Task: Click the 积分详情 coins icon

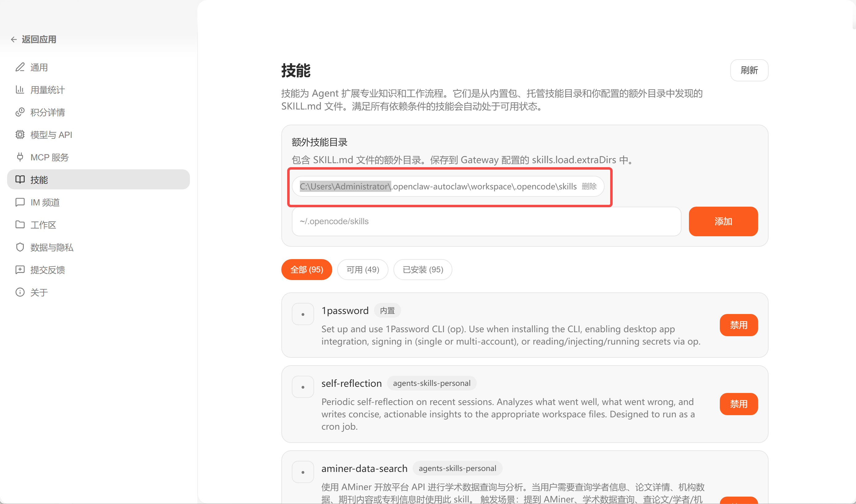Action: pos(20,112)
